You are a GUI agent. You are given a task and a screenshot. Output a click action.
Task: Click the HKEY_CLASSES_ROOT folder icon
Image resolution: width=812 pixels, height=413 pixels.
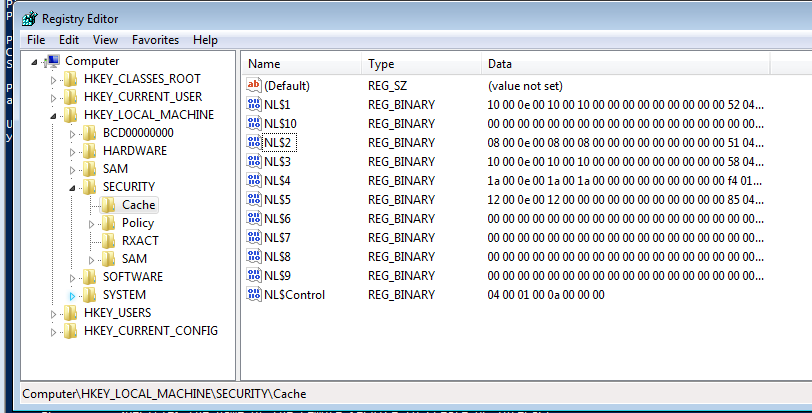[x=70, y=79]
